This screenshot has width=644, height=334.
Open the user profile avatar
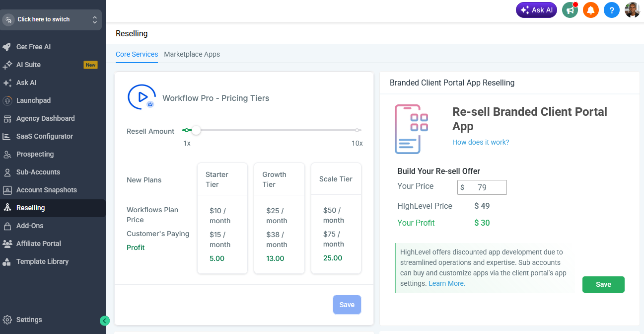coord(632,10)
